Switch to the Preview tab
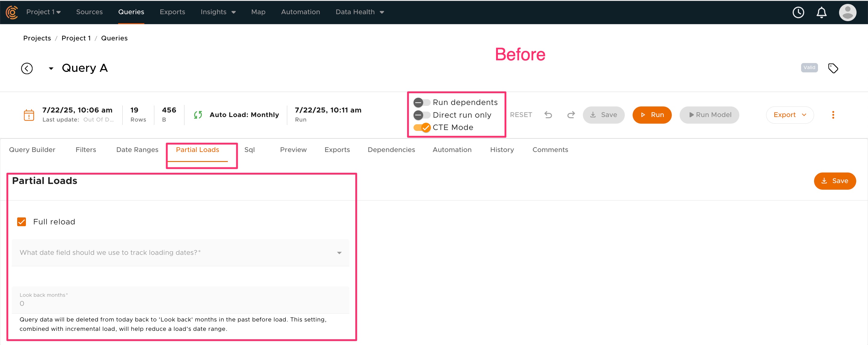The width and height of the screenshot is (868, 345). point(293,150)
